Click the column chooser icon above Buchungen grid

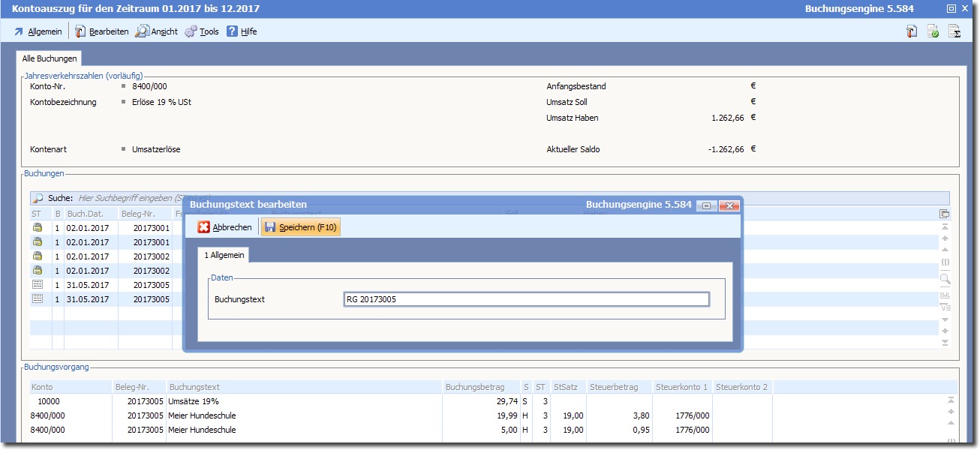pos(945,214)
